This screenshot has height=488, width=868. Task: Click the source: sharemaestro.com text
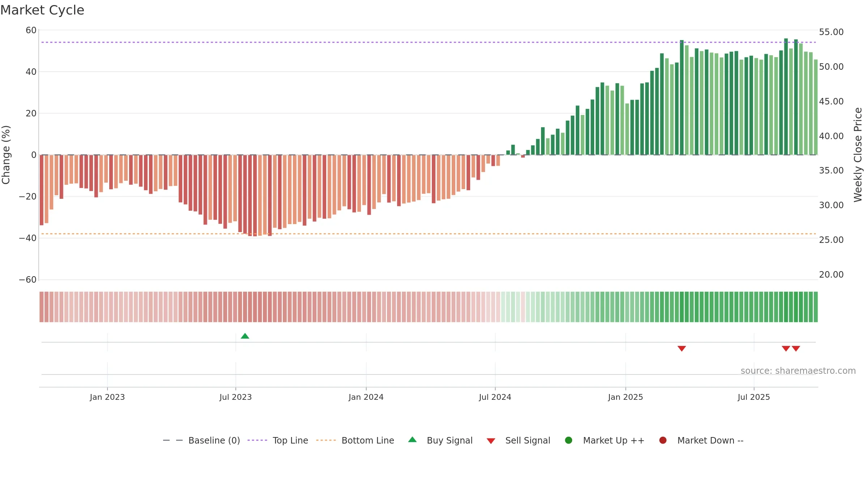(x=798, y=371)
